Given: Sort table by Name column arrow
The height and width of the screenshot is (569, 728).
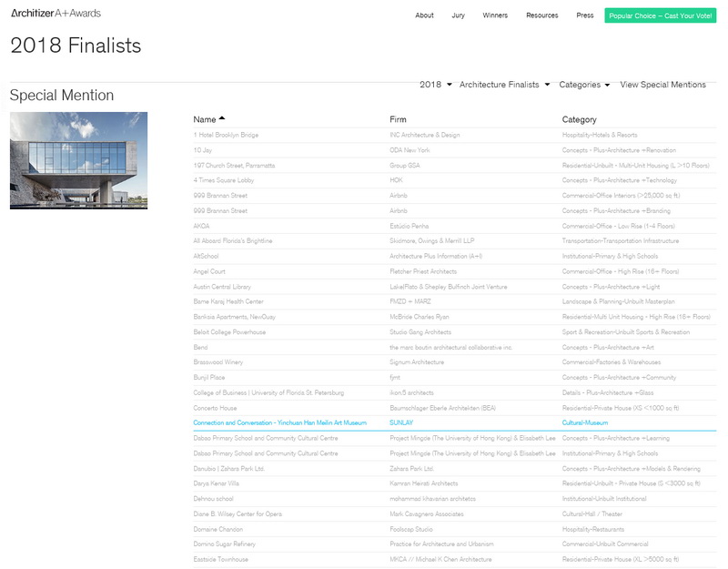Looking at the screenshot, I should coord(222,118).
